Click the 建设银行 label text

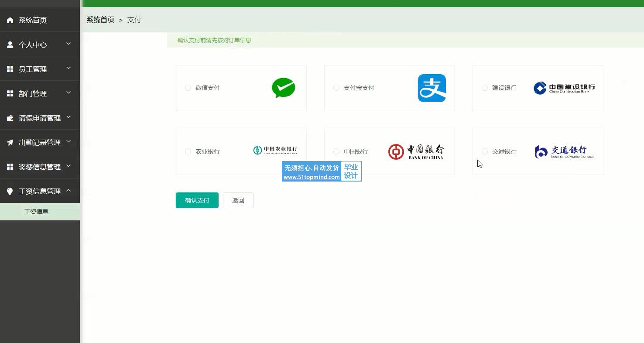(504, 88)
